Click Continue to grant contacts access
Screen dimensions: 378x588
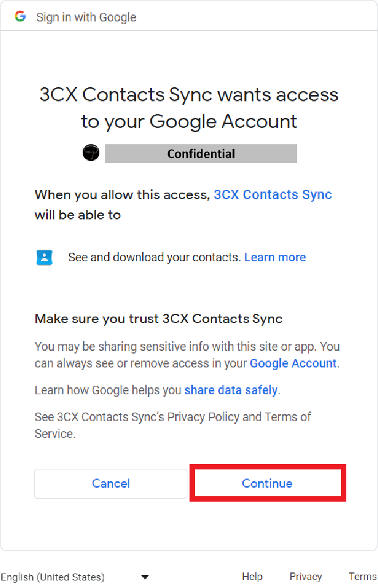tap(267, 483)
